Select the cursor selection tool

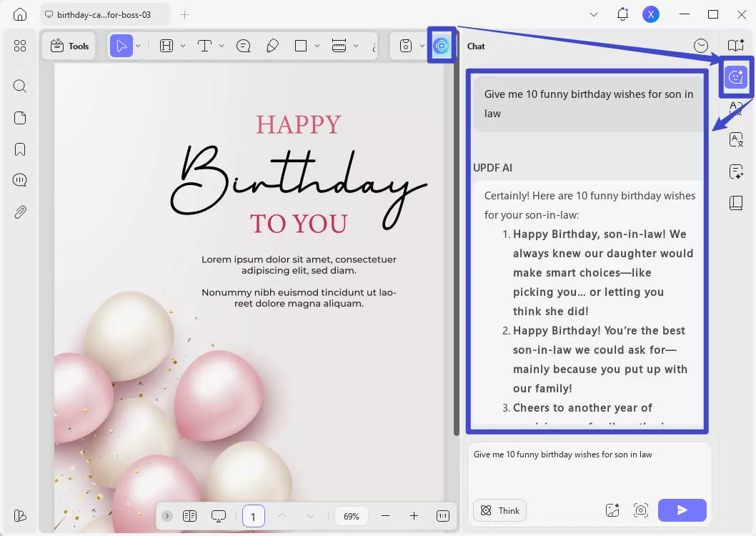(121, 46)
